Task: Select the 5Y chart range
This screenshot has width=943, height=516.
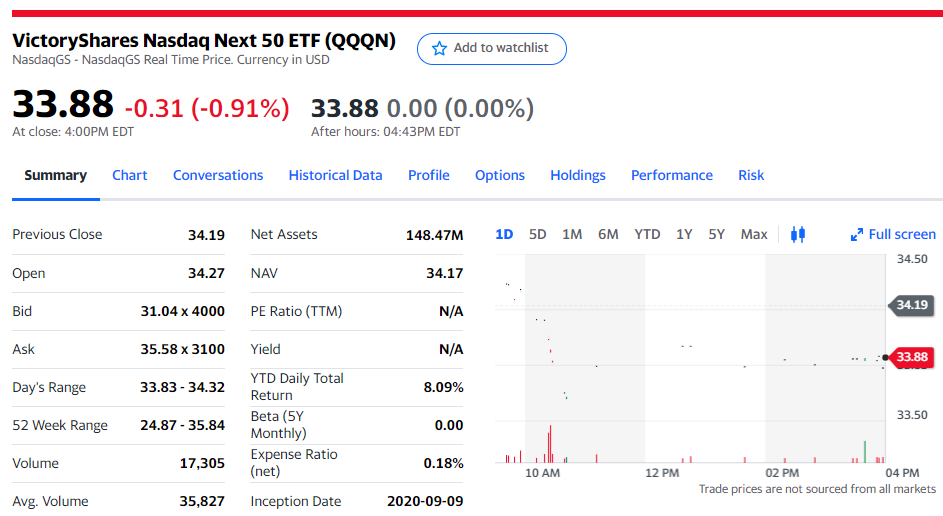Action: click(x=716, y=234)
